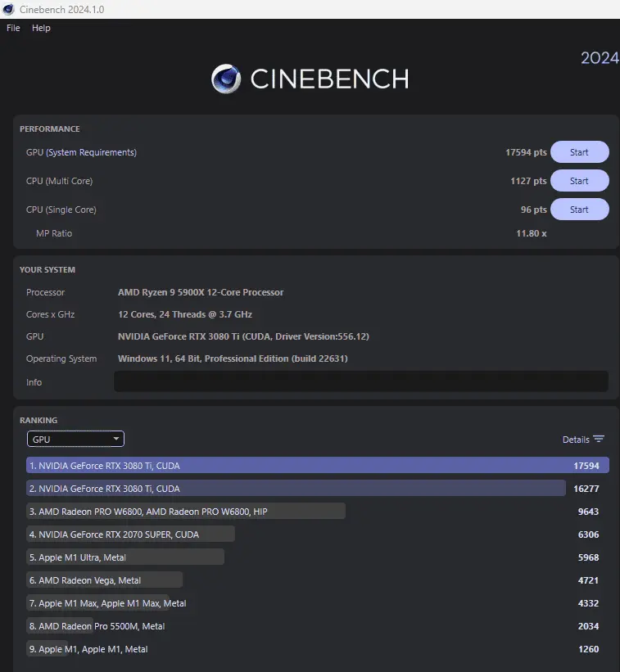Select RTX 2070 SUPER ranking entry
The height and width of the screenshot is (672, 620).
point(130,534)
